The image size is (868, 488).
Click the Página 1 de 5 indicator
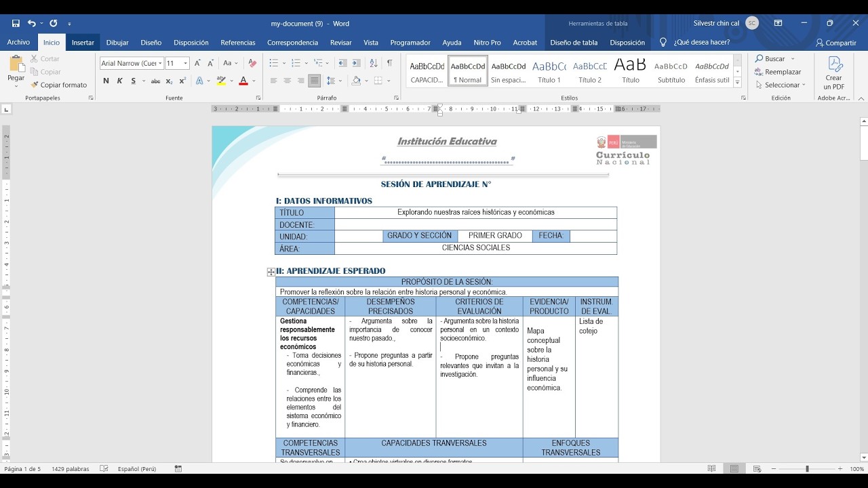tap(22, 468)
